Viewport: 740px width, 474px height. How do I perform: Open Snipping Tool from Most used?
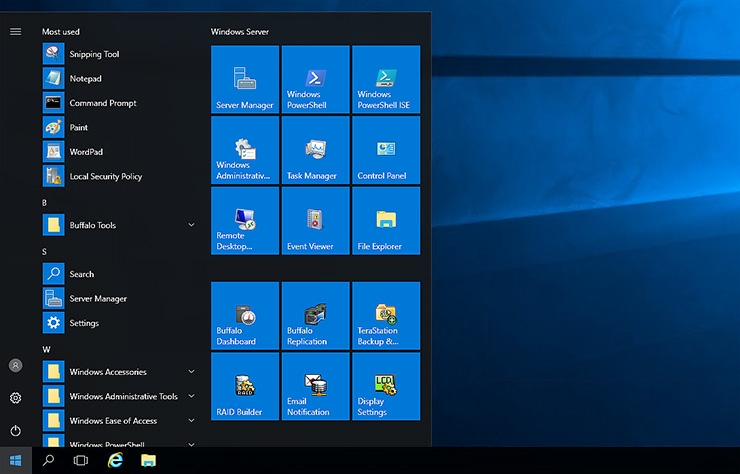pyautogui.click(x=94, y=54)
